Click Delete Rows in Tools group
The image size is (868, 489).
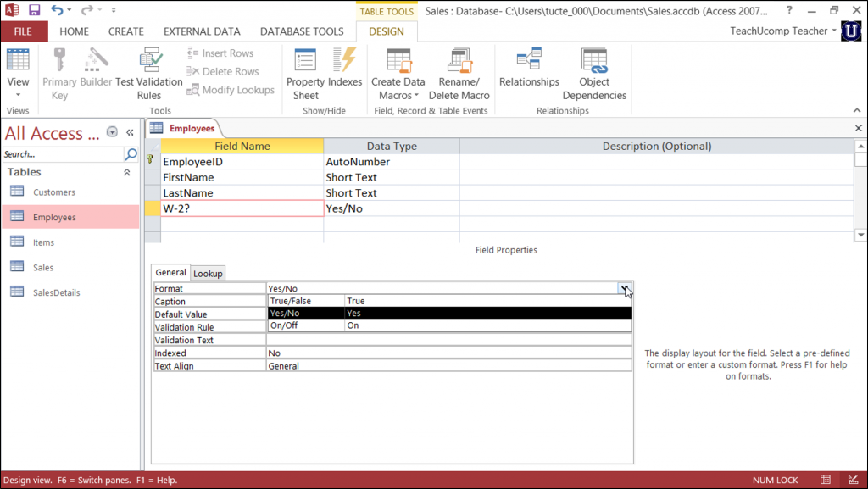click(223, 71)
